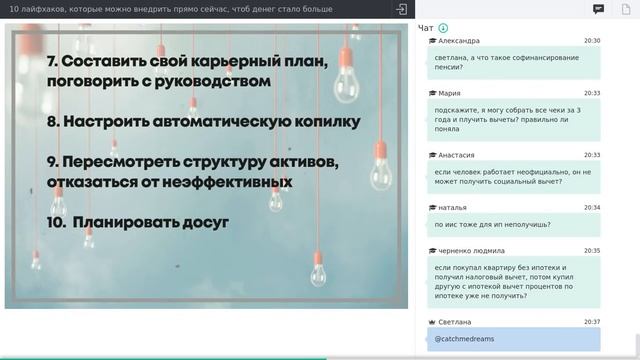The height and width of the screenshot is (360, 640).
Task: Click the chat scroll-down circle icon
Action: tap(443, 28)
